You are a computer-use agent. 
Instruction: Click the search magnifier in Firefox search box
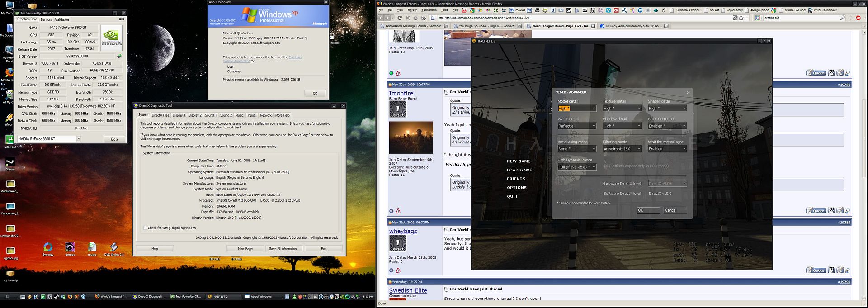(842, 18)
